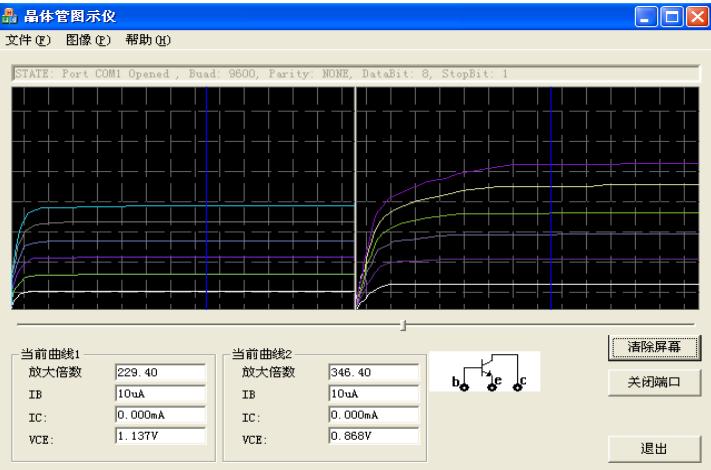The height and width of the screenshot is (470, 711).
Task: Open the 文件 menu
Action: (x=27, y=40)
